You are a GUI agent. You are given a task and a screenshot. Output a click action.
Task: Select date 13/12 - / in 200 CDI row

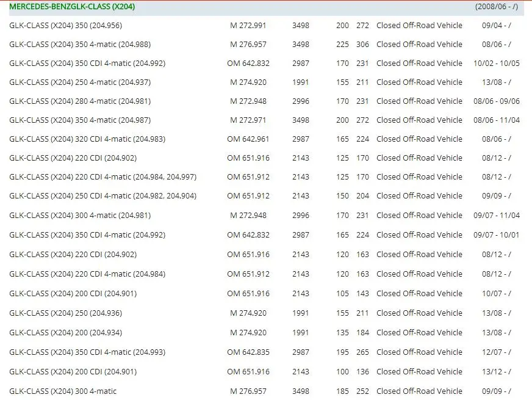click(x=497, y=372)
